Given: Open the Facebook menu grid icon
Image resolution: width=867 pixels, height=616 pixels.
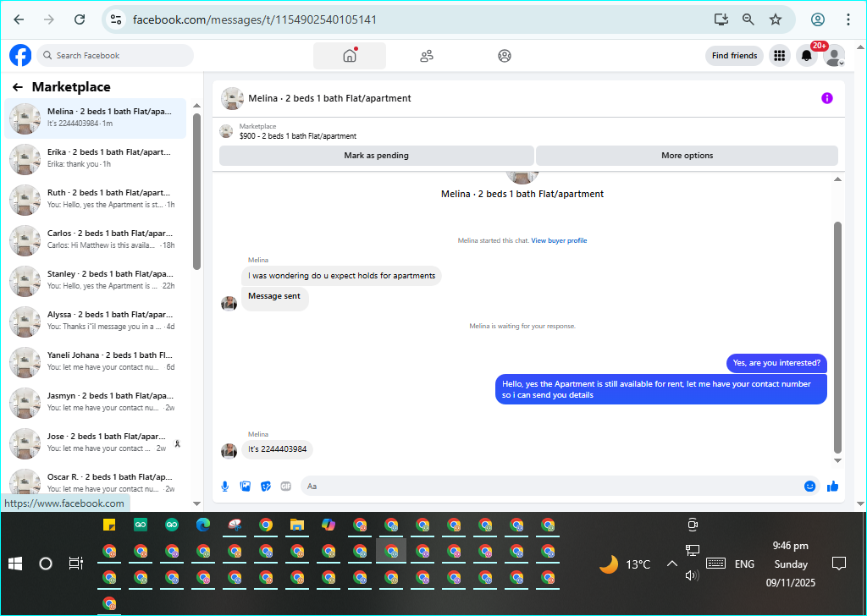Looking at the screenshot, I should 780,55.
